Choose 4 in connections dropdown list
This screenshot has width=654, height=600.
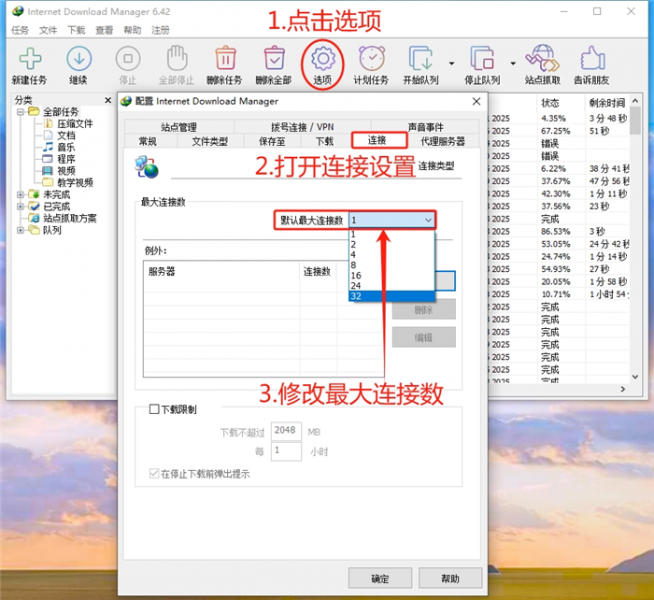[392, 254]
